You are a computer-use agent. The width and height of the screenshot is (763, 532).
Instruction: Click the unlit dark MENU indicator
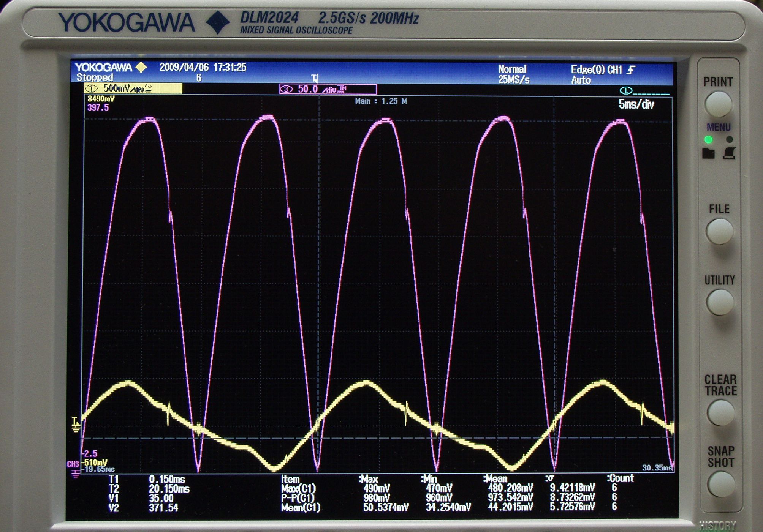click(729, 139)
